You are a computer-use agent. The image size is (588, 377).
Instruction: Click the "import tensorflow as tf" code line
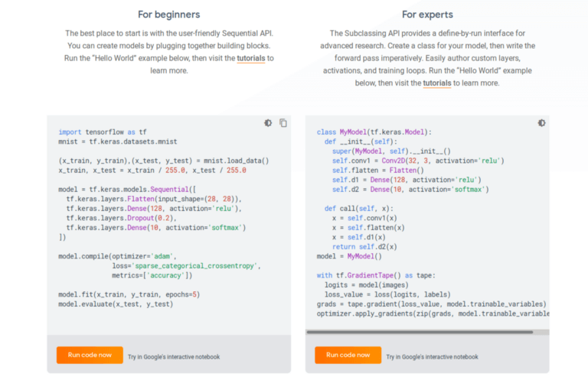[x=103, y=132]
